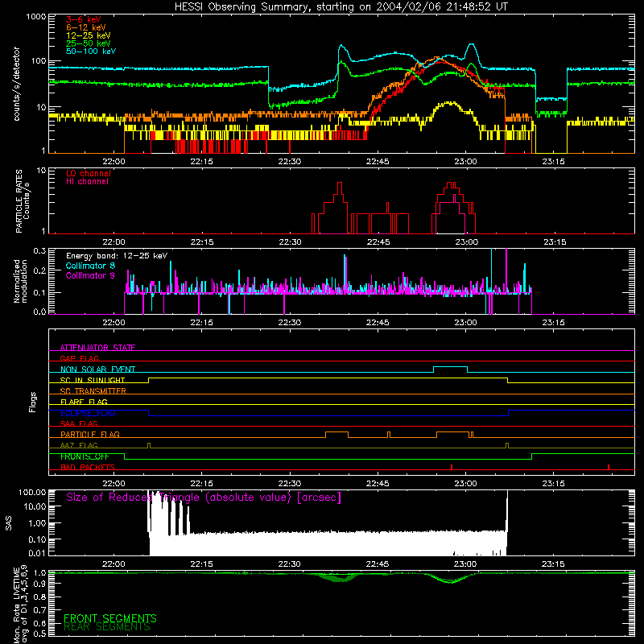
Task: Click the '1000' tick label on the counts axis
Action: [36, 17]
